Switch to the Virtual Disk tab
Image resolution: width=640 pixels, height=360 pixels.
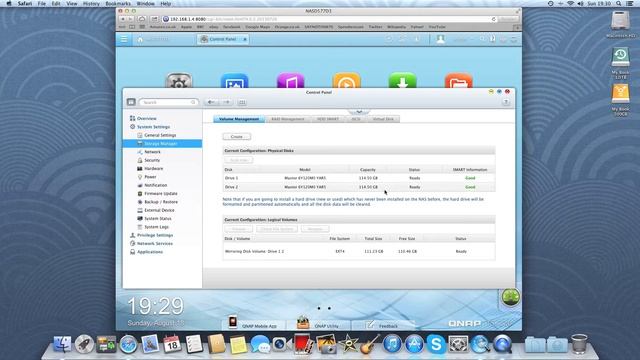click(383, 119)
